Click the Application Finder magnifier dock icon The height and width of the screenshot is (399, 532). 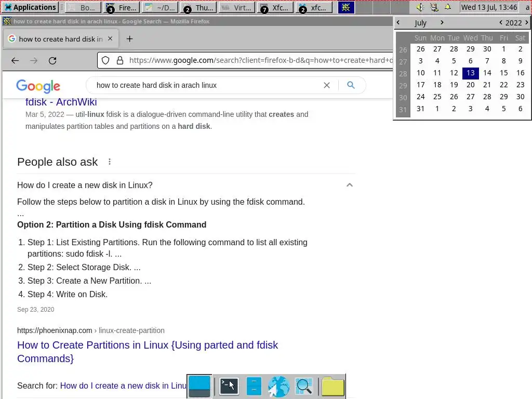(303, 386)
